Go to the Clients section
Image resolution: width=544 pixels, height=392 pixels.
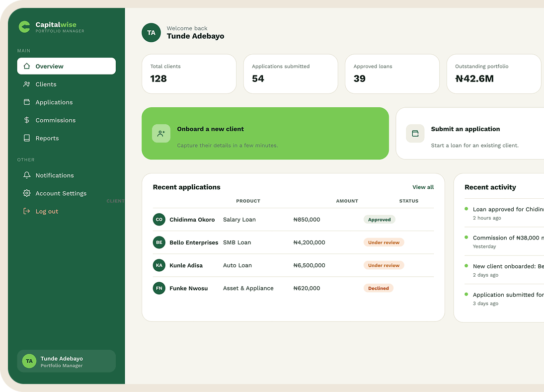click(x=66, y=84)
